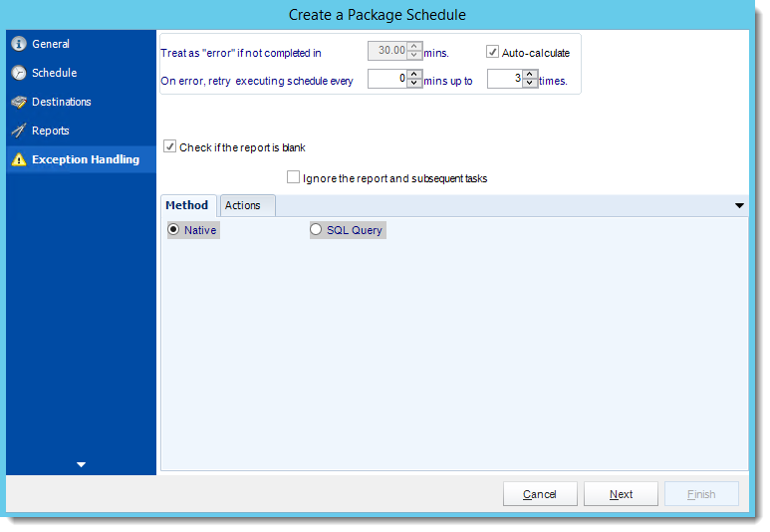Click the Exception Handling warning icon

[x=19, y=159]
